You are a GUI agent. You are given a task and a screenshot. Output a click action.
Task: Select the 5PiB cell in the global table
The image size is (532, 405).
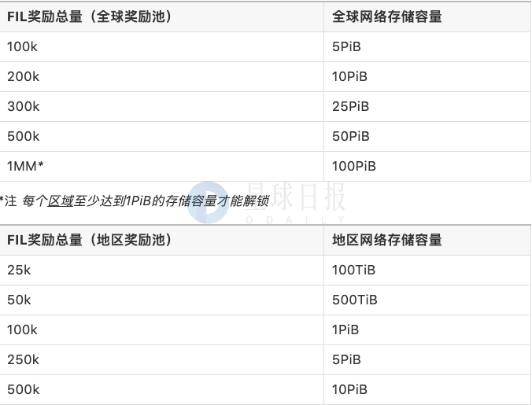point(346,46)
